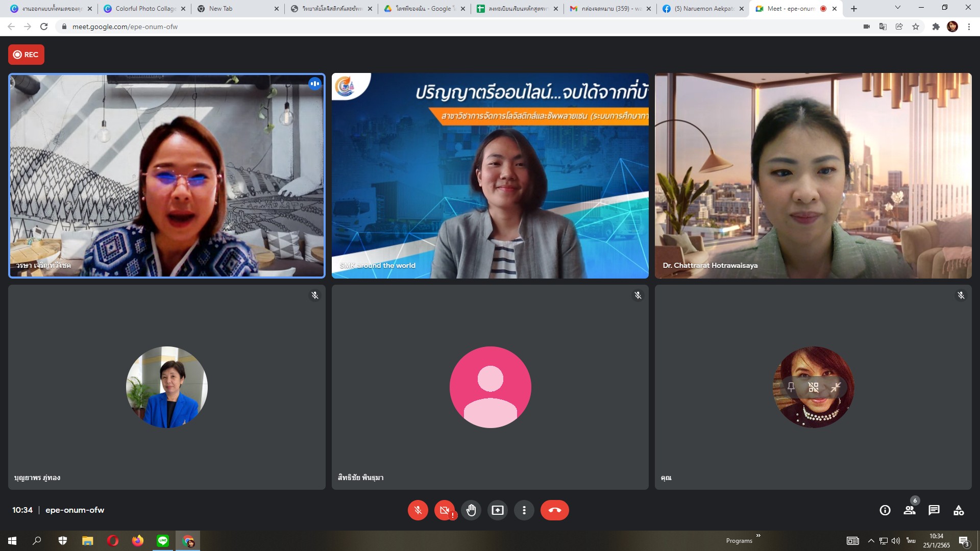Open the activities shapes icon

click(x=959, y=510)
